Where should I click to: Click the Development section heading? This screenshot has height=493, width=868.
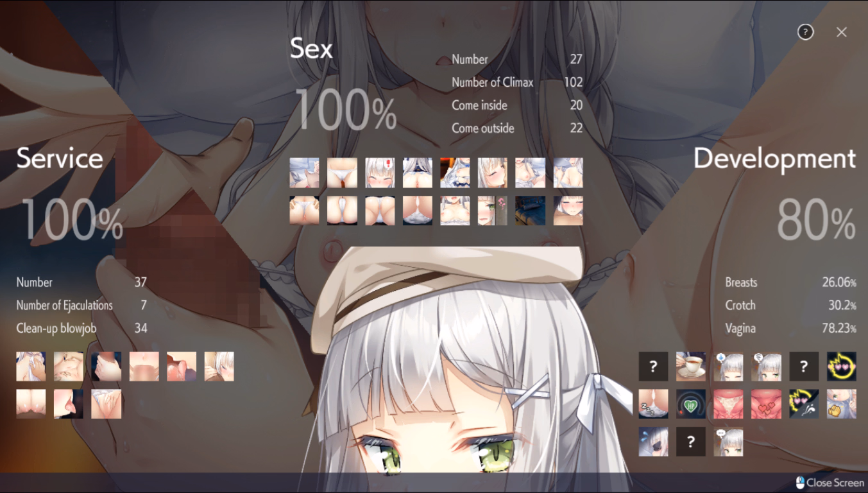point(774,159)
